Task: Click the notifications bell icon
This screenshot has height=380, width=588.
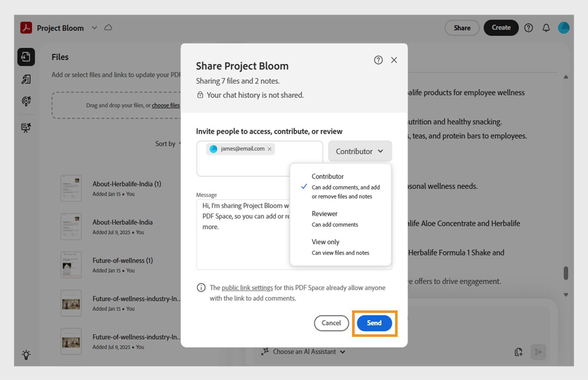Action: coord(546,28)
